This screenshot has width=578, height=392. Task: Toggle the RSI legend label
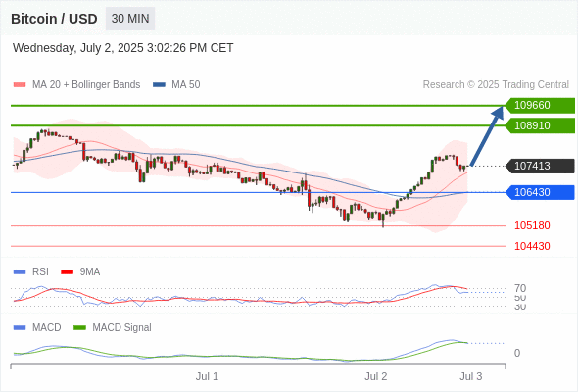(x=40, y=271)
